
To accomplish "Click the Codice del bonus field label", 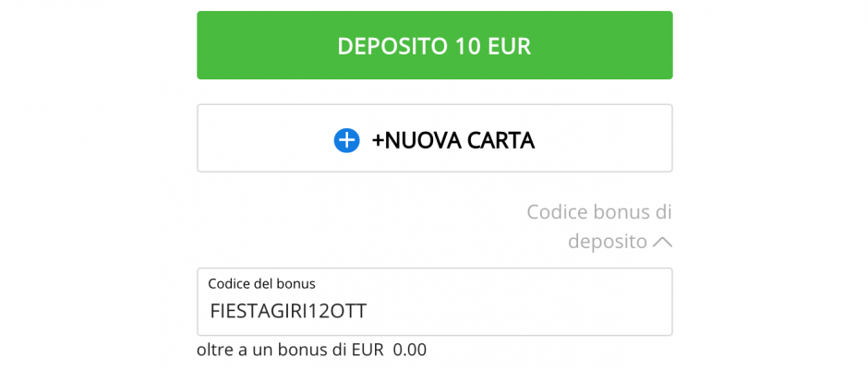I will click(x=261, y=284).
